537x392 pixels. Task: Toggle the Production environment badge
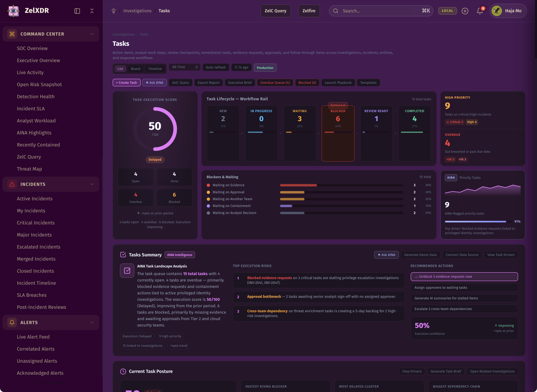tap(265, 68)
